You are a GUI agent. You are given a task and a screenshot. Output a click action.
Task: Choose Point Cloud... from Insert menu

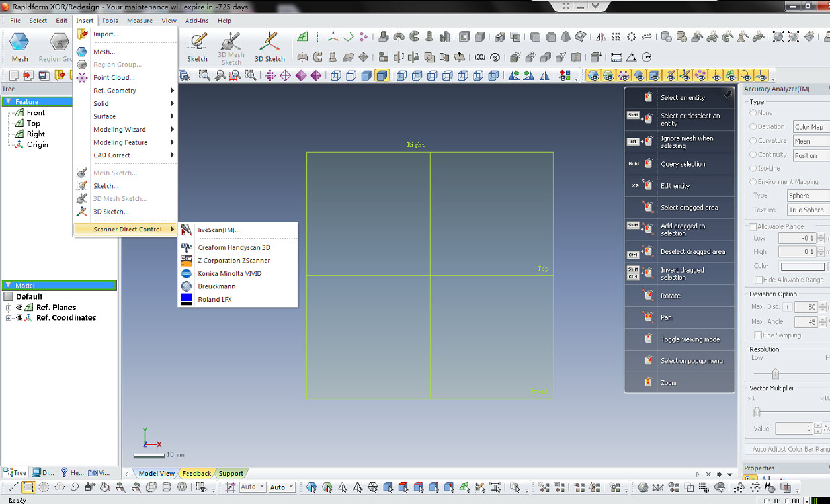point(126,77)
